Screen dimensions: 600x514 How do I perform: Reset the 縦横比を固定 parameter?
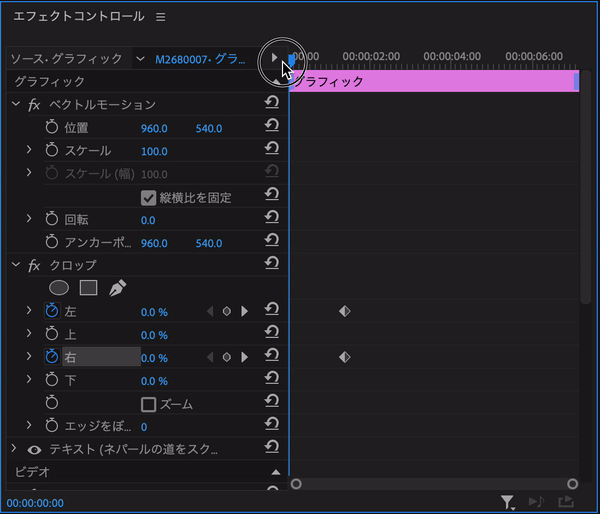pos(272,194)
